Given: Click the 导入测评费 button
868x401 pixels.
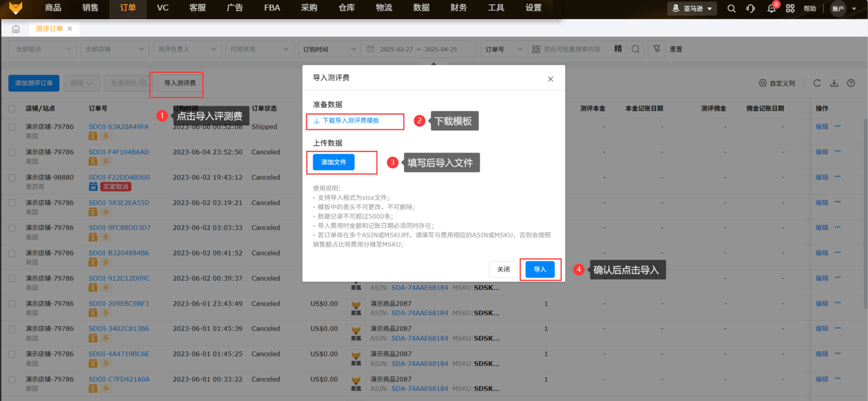Looking at the screenshot, I should pos(180,83).
